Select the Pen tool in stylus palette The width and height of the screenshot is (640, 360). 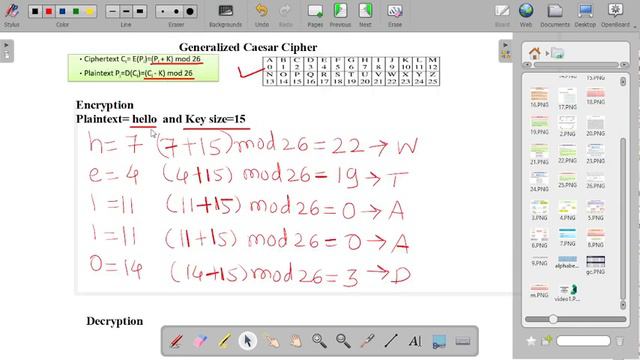point(176,341)
